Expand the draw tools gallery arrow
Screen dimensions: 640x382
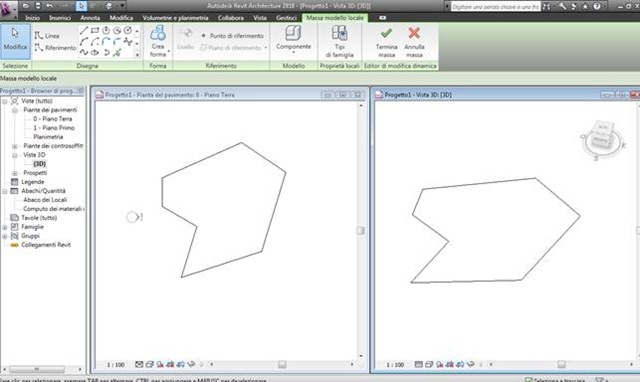(137, 55)
